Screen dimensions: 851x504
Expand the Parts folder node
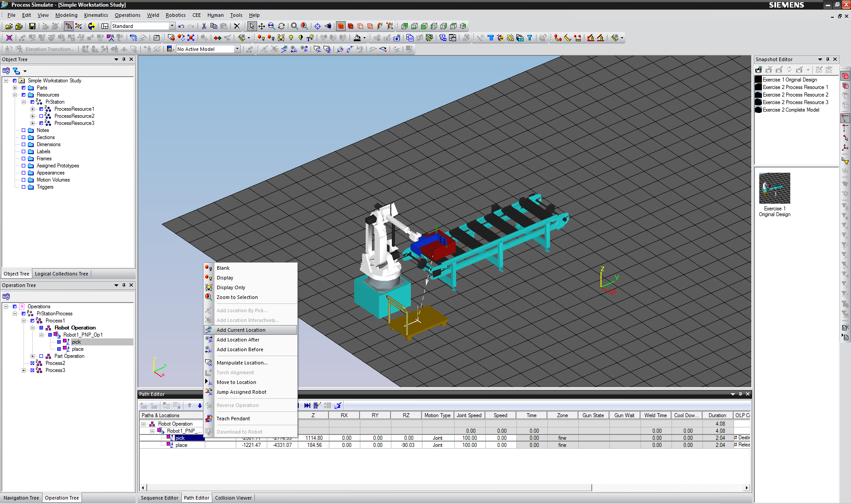pyautogui.click(x=15, y=88)
